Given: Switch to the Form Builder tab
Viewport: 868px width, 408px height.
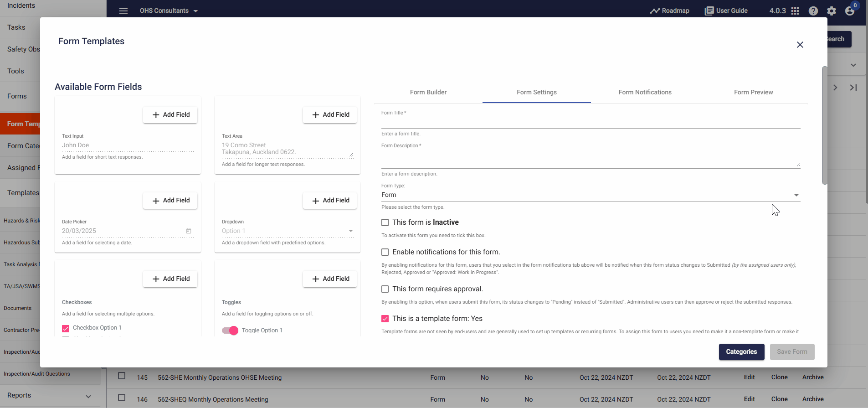Looking at the screenshot, I should (x=428, y=93).
